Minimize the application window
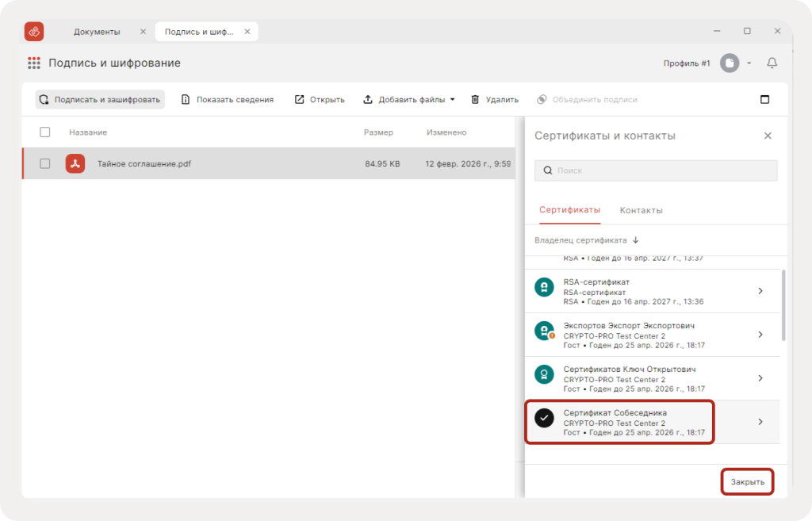 tap(717, 31)
